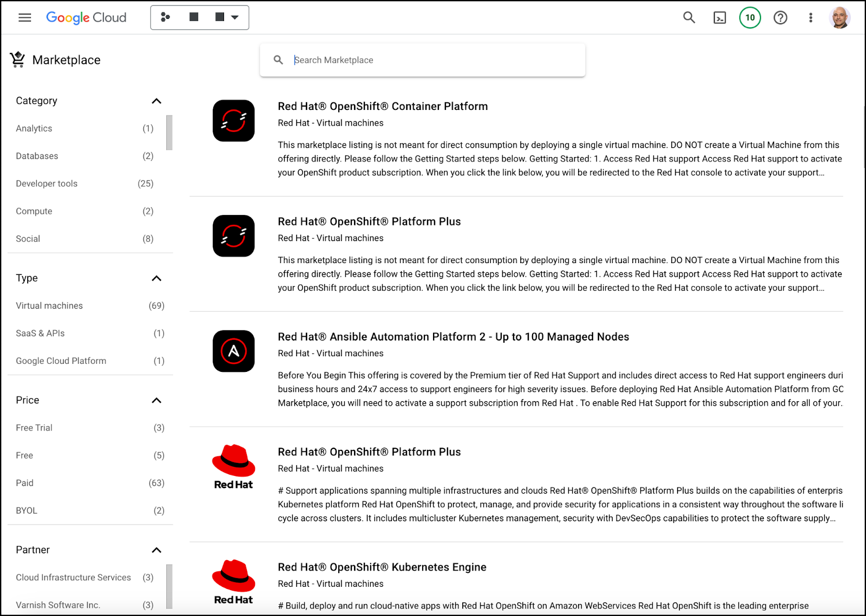Click the OpenShift Container Platform logo icon
Screen dimensions: 866x616
[x=234, y=121]
